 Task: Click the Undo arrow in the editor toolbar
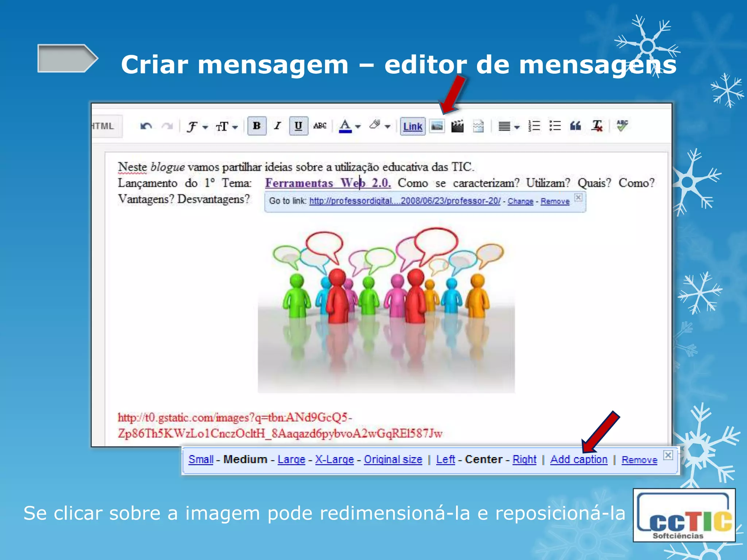(x=146, y=126)
